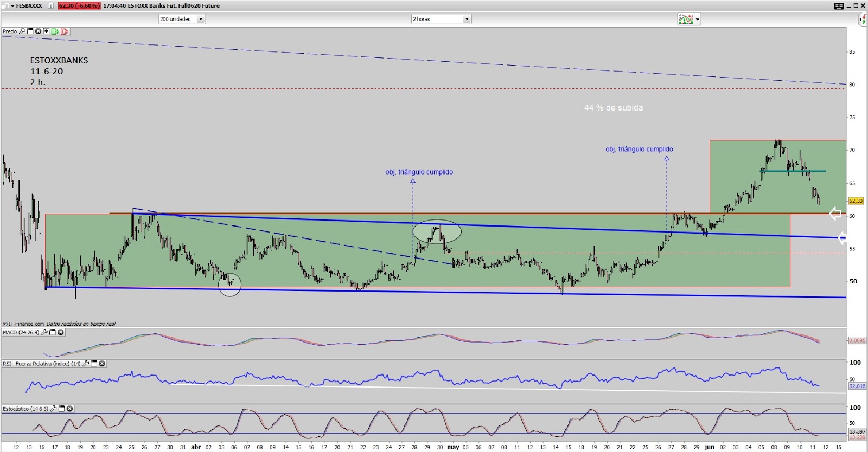Screen dimensions: 868x452
Task: Open the FESBXXXX instrument selector arrow
Action: [x=12, y=5]
